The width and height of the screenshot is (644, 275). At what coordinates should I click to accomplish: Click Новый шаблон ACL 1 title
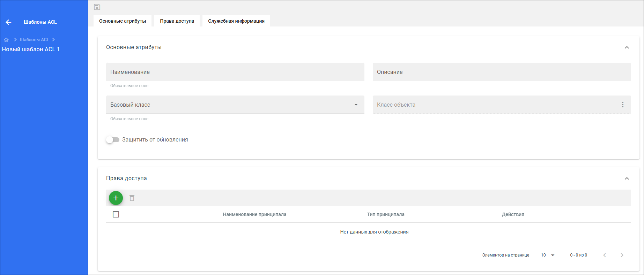(31, 49)
